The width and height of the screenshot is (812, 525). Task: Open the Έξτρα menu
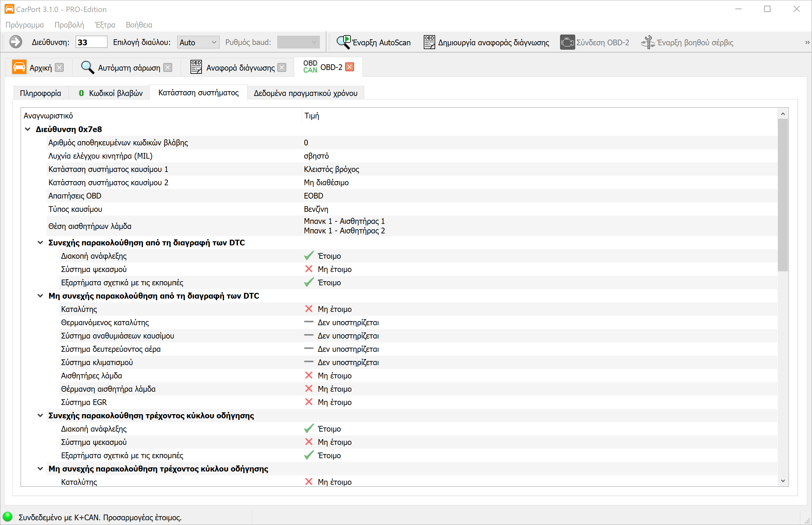[x=105, y=25]
